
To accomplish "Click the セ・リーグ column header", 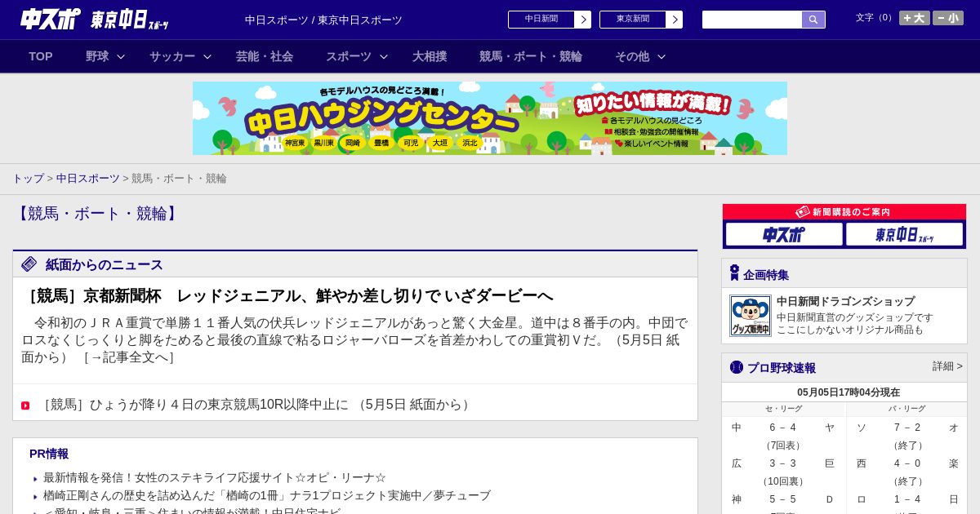I will pyautogui.click(x=783, y=409).
